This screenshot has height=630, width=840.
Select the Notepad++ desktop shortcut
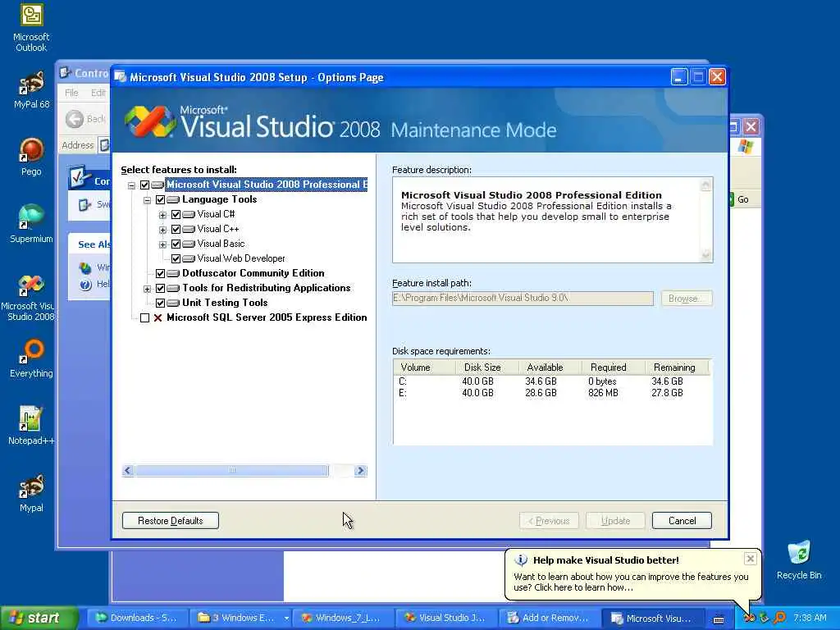click(31, 426)
